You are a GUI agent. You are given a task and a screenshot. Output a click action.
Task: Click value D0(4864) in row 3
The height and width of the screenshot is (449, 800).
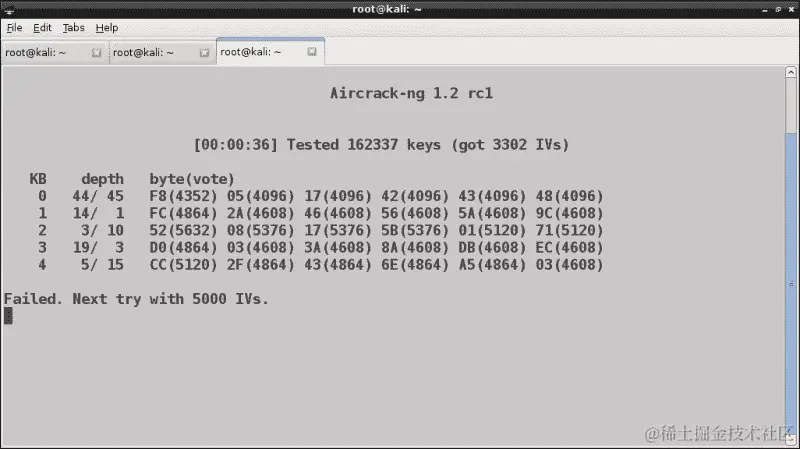tap(183, 248)
